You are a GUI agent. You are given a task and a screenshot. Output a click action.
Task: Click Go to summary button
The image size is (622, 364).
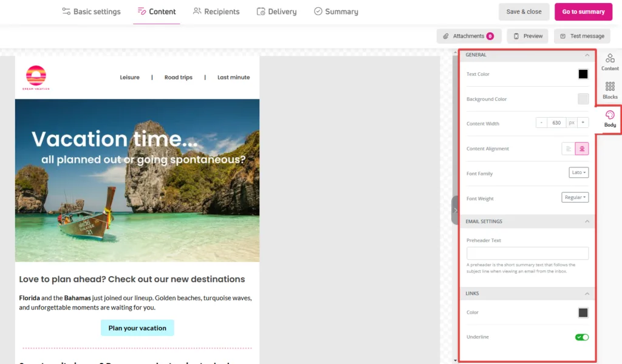coord(583,12)
